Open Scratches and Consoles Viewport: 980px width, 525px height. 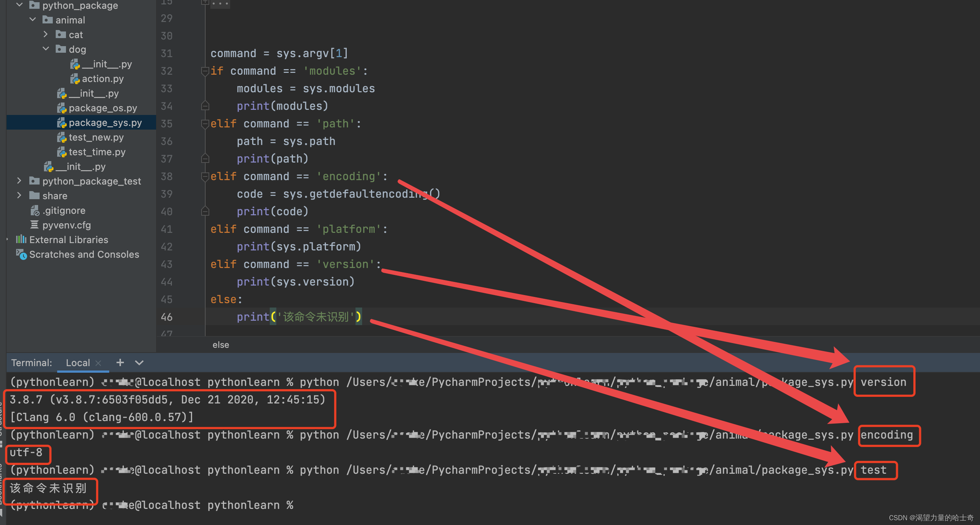pos(84,254)
